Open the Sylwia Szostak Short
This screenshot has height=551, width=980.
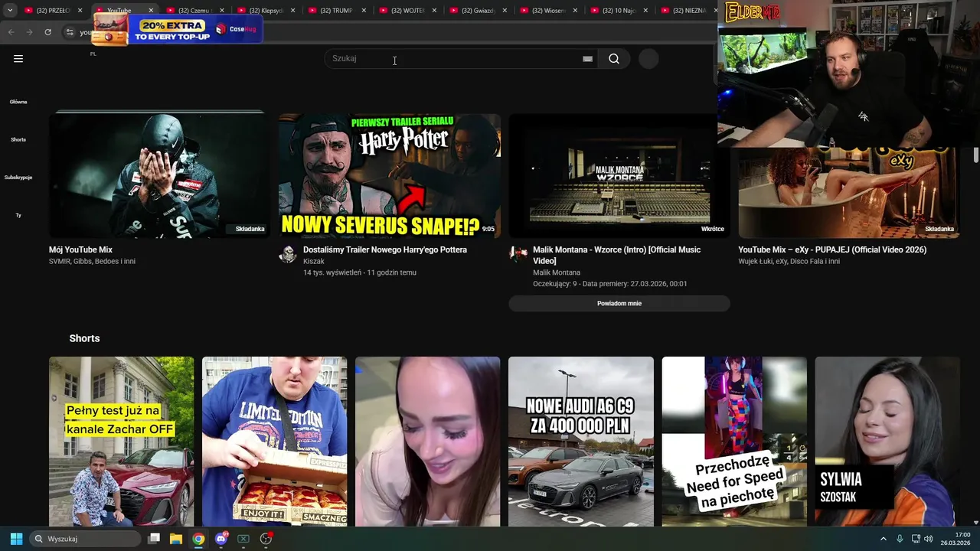coord(887,442)
